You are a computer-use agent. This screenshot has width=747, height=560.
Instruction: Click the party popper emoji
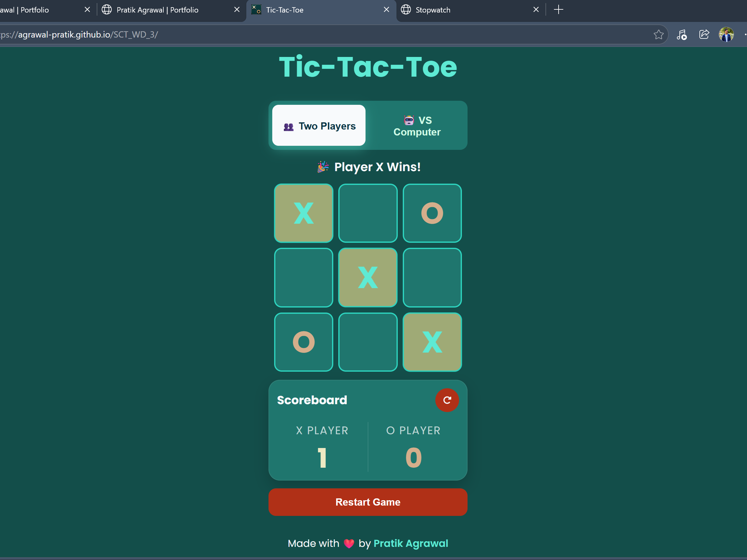click(323, 167)
